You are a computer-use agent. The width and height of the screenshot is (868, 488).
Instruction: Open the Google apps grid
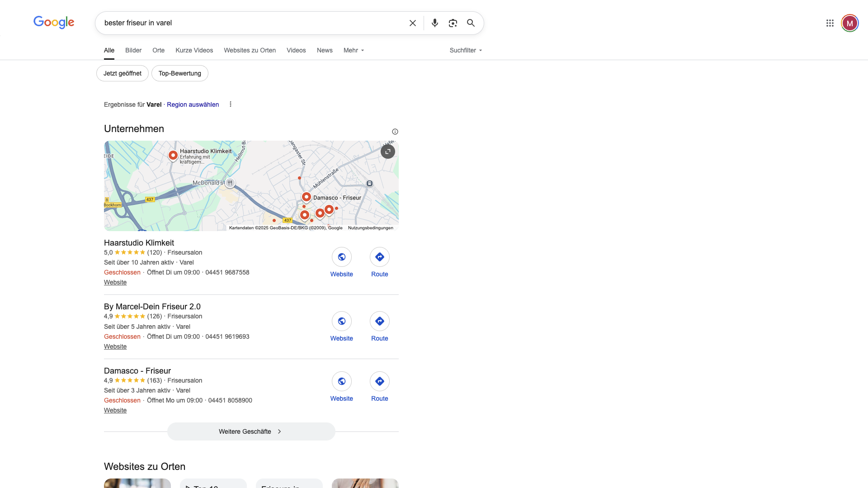tap(830, 23)
